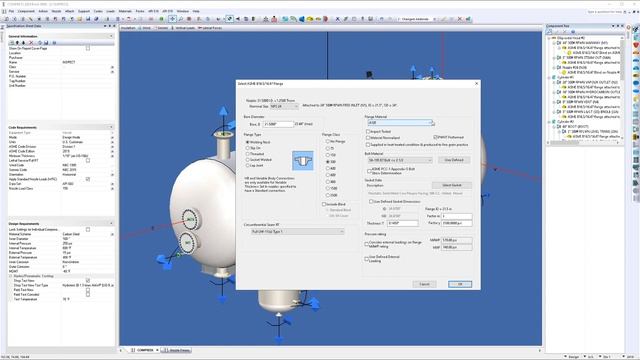Image resolution: width=640 pixels, height=360 pixels.
Task: Click the first icon in General Information toolbar
Action: 11,42
